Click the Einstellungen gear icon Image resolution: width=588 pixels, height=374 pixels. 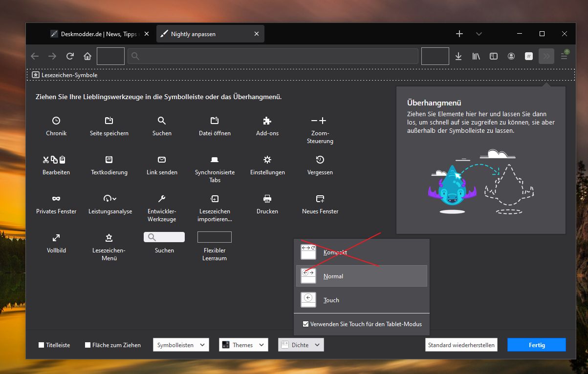[x=267, y=160]
